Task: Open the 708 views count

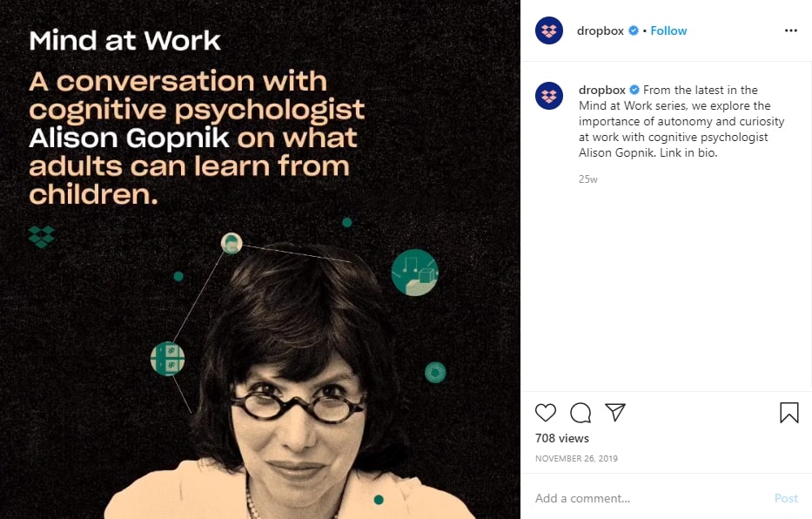Action: pyautogui.click(x=562, y=438)
